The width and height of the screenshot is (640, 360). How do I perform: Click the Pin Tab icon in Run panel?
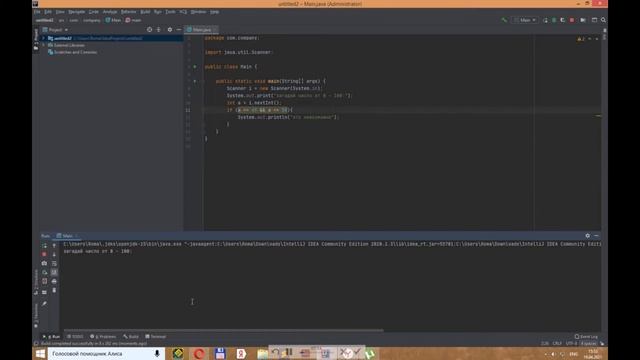pyautogui.click(x=44, y=304)
